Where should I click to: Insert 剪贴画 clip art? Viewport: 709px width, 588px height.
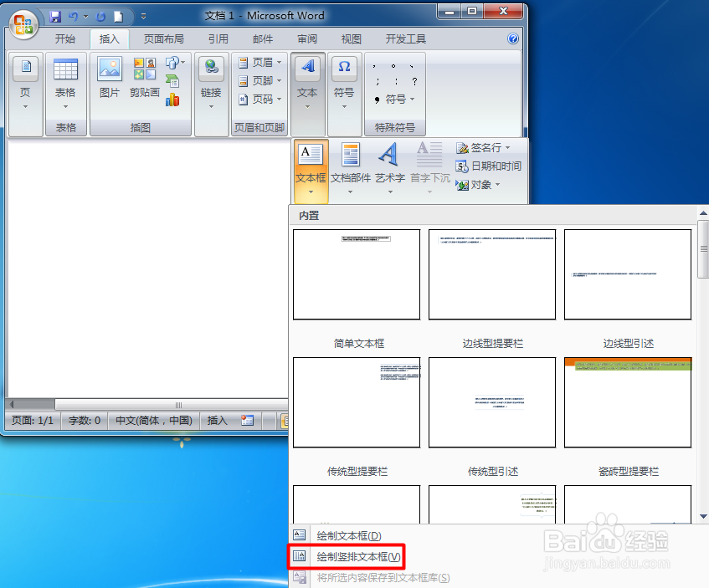tap(145, 78)
